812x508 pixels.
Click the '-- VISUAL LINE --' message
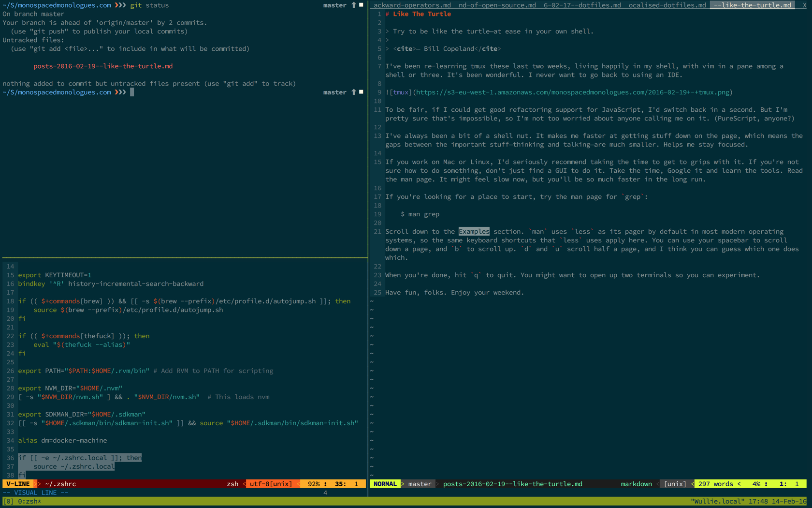coord(35,493)
